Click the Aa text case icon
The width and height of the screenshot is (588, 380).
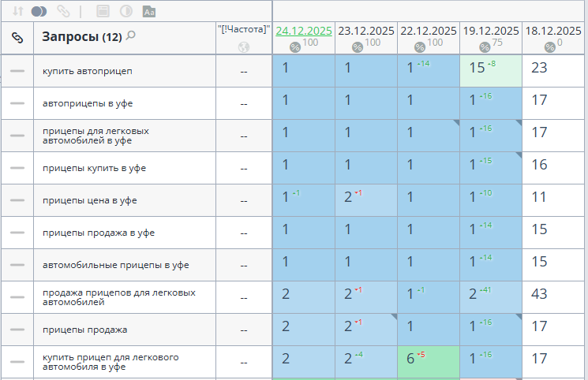pyautogui.click(x=148, y=12)
